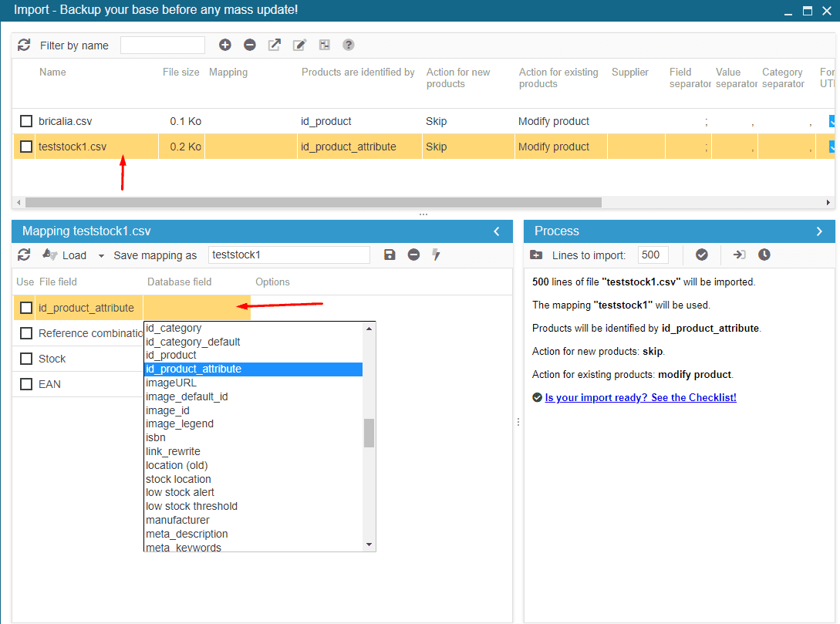Save the mapping with the floppy disk icon
The width and height of the screenshot is (840, 624).
coord(390,255)
